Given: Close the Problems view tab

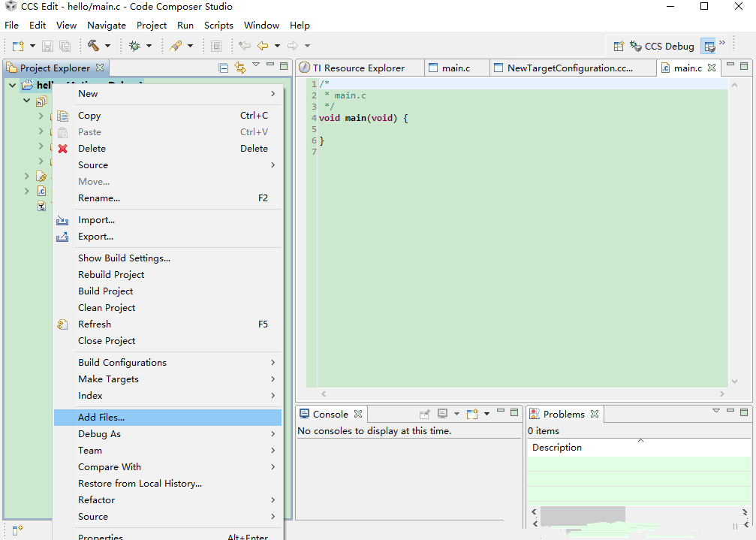Looking at the screenshot, I should [595, 414].
